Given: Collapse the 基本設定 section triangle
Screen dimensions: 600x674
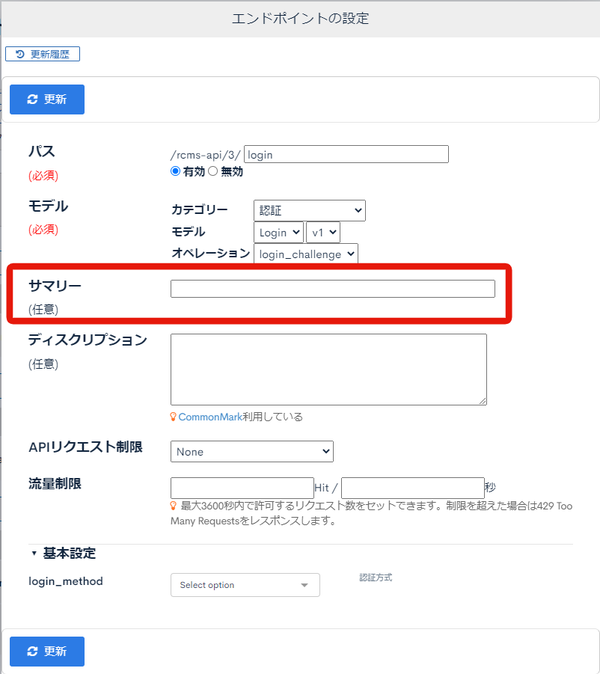Looking at the screenshot, I should (34, 553).
